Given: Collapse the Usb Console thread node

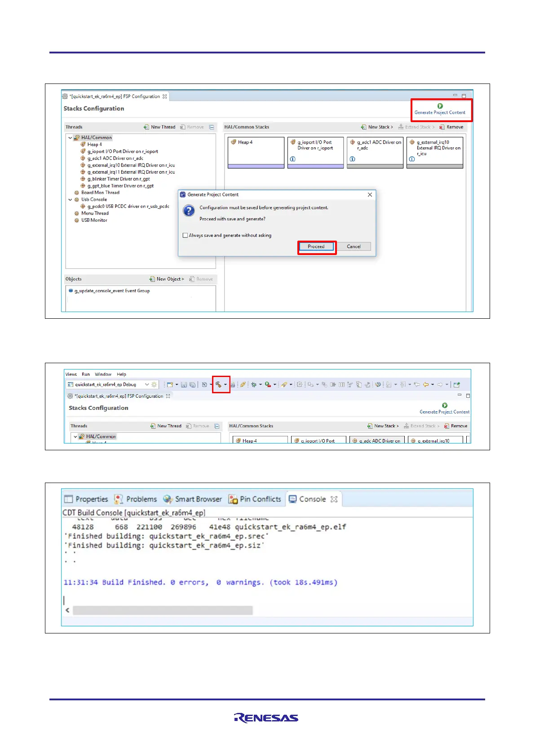Looking at the screenshot, I should click(x=70, y=200).
